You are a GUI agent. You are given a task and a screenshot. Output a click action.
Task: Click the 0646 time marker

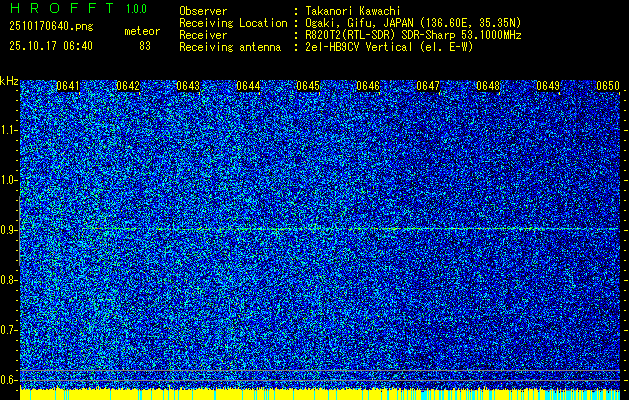[x=368, y=86]
